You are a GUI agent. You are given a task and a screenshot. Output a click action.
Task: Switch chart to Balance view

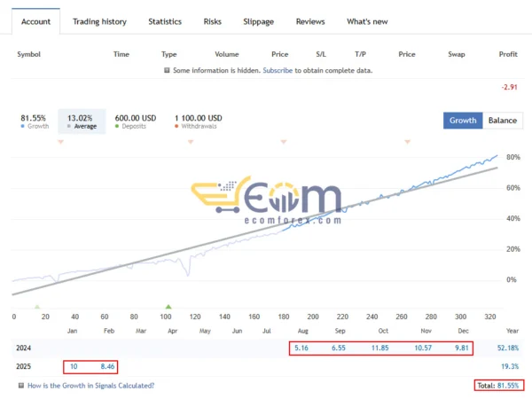click(x=503, y=121)
